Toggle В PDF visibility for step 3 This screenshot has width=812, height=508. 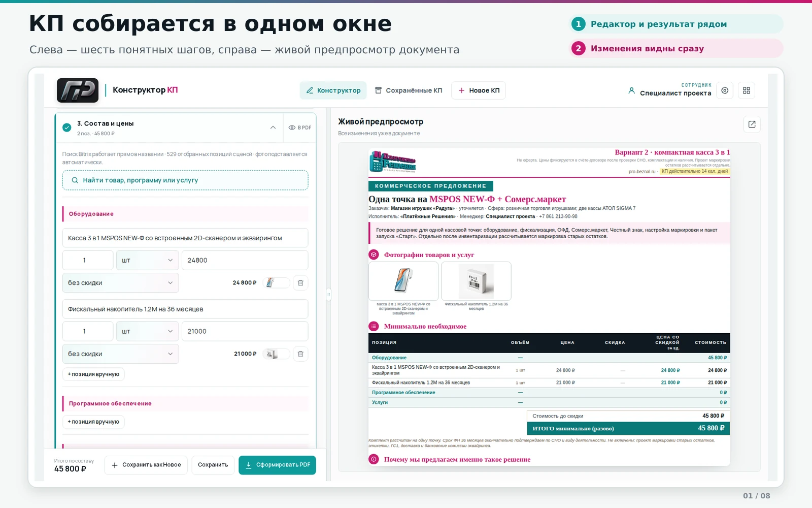[x=300, y=128]
